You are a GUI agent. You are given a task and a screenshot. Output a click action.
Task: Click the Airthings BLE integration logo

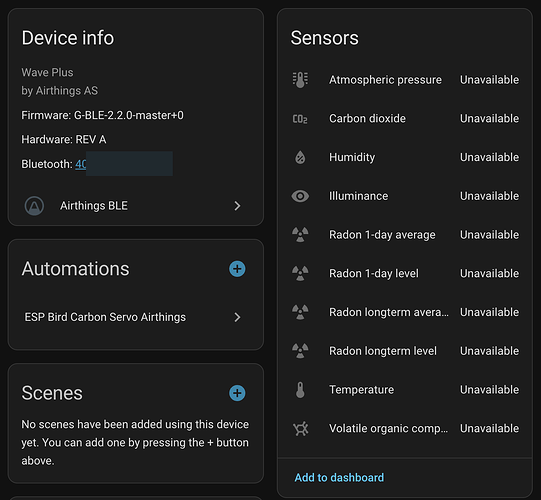[x=34, y=206]
